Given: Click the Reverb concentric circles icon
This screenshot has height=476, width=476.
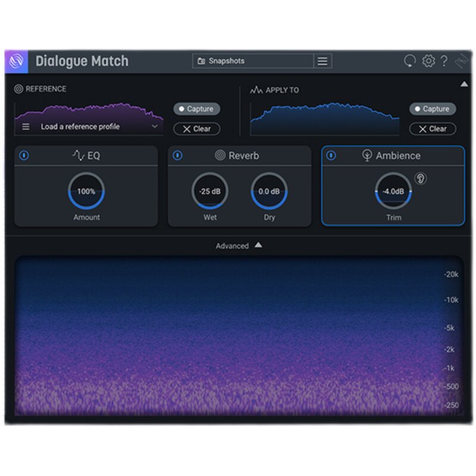Looking at the screenshot, I should [220, 155].
